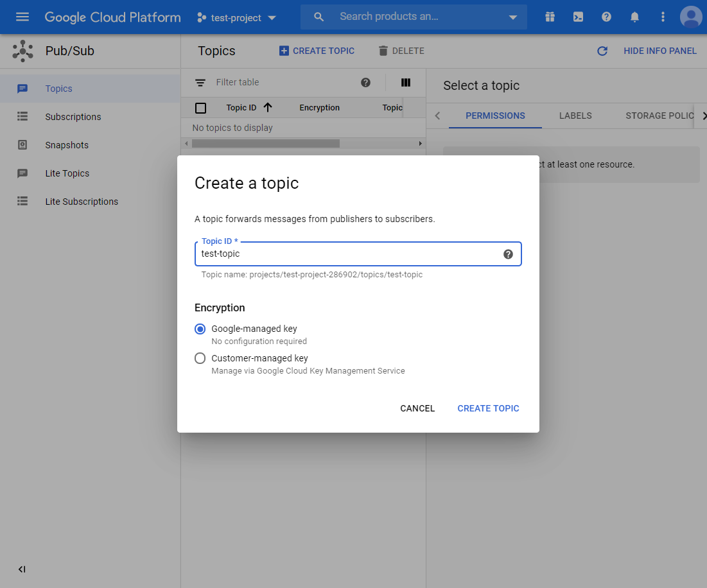Screen dimensions: 707x588
Task: Open Lite Subscriptions in the sidebar
Action: pos(90,202)
